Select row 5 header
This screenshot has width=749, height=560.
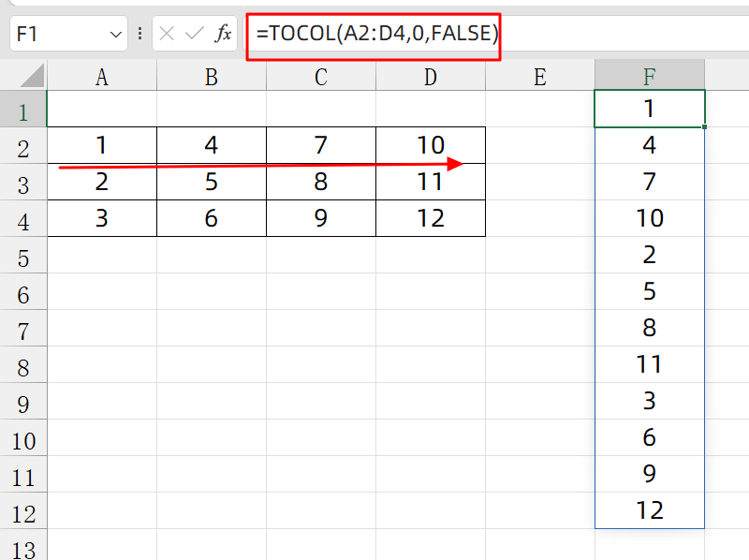23,258
